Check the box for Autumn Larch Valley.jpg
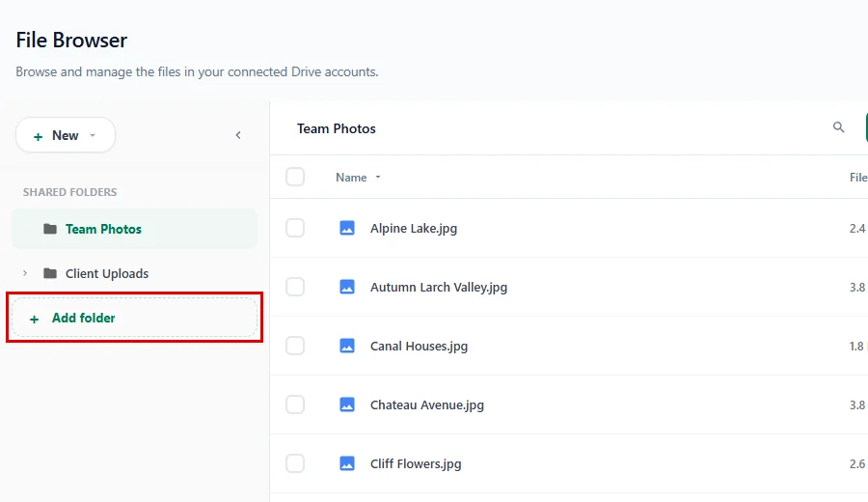868x502 pixels. 295,287
